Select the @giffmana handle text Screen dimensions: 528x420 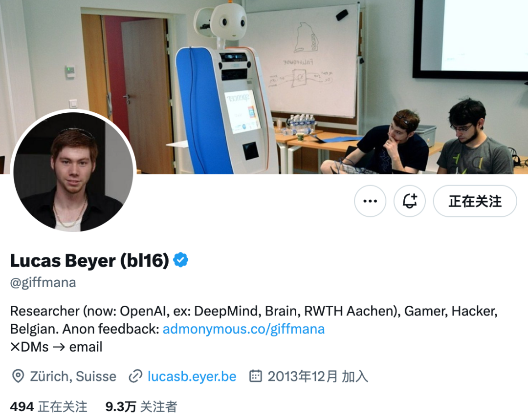[43, 282]
